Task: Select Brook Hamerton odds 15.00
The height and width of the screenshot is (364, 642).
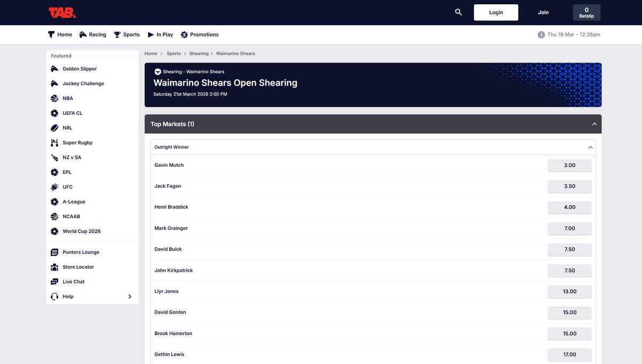Action: pyautogui.click(x=569, y=334)
